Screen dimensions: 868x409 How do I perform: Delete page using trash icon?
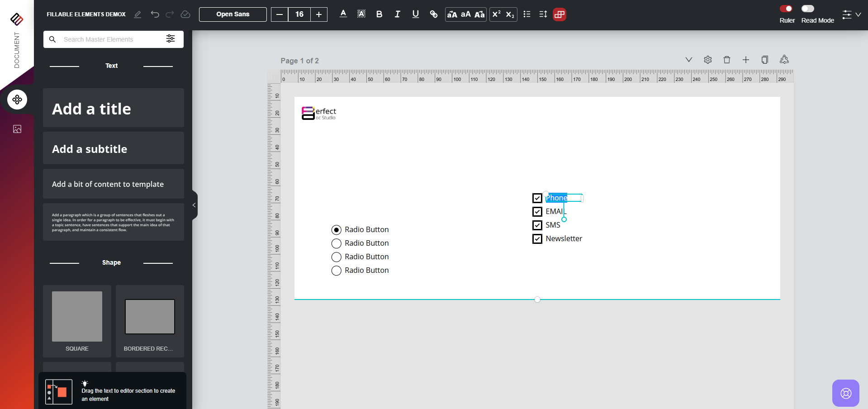click(x=726, y=60)
